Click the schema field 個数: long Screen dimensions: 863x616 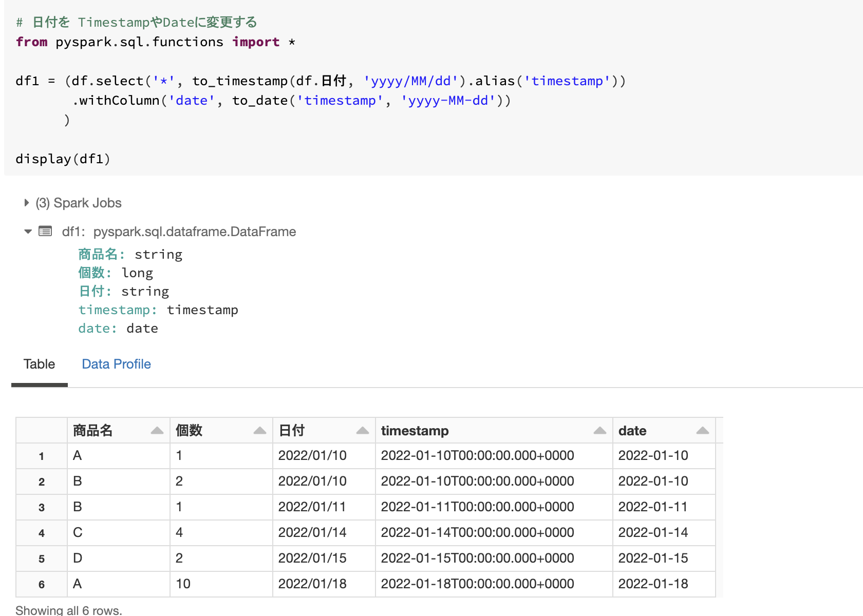(116, 273)
